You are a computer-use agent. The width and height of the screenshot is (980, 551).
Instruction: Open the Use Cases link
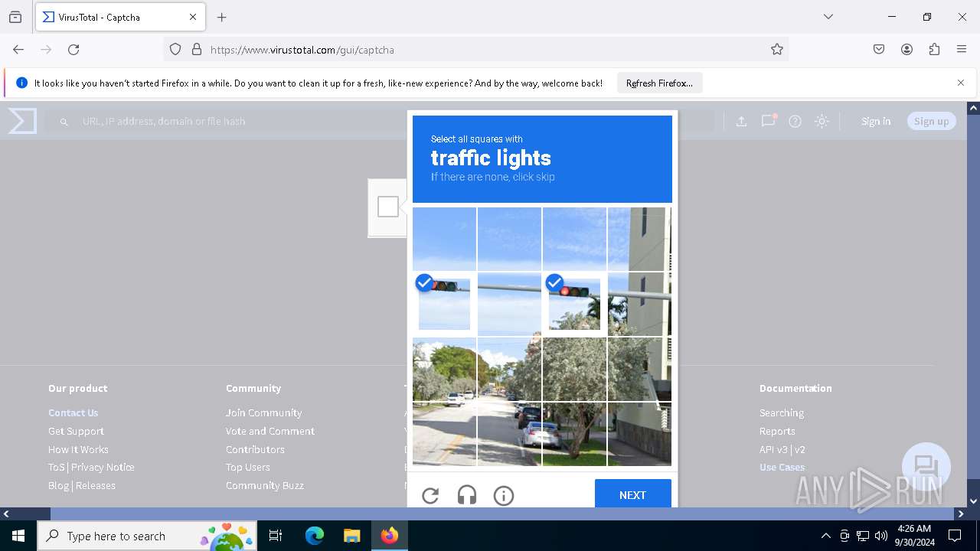782,467
